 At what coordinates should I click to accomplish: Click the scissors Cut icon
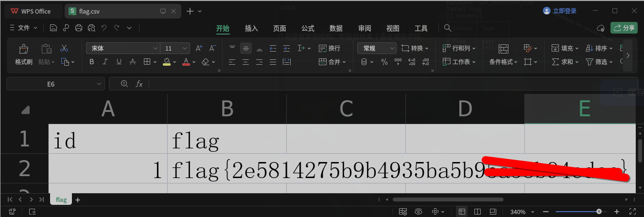coord(64,48)
